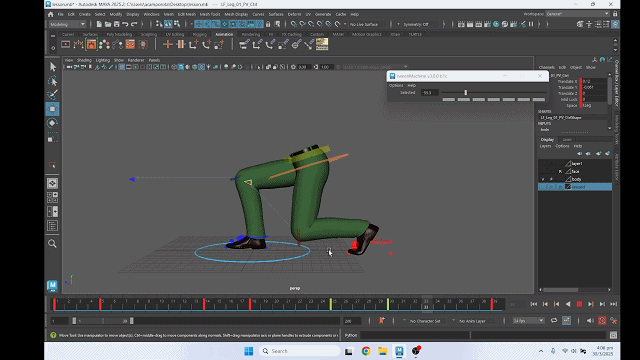The width and height of the screenshot is (640, 360).
Task: Activate the Lasso select tool
Action: point(52,81)
